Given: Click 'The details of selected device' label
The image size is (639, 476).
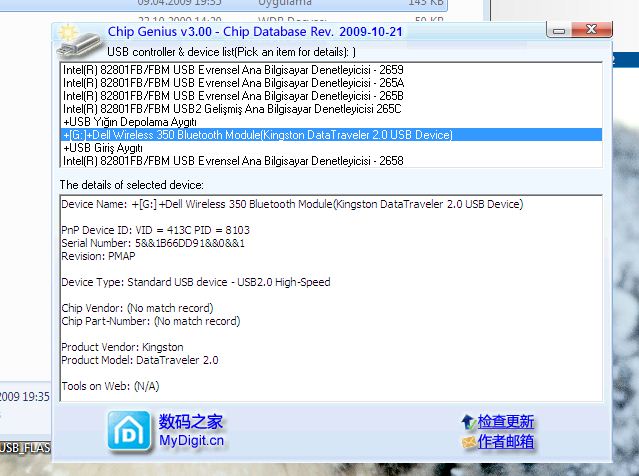Looking at the screenshot, I should click(132, 185).
